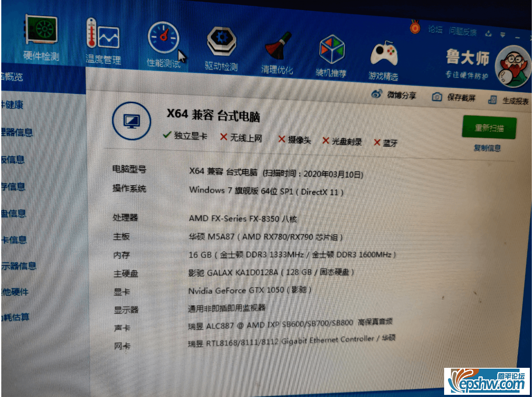Generate a report with 生成报表
The width and height of the screenshot is (532, 397).
tap(509, 101)
